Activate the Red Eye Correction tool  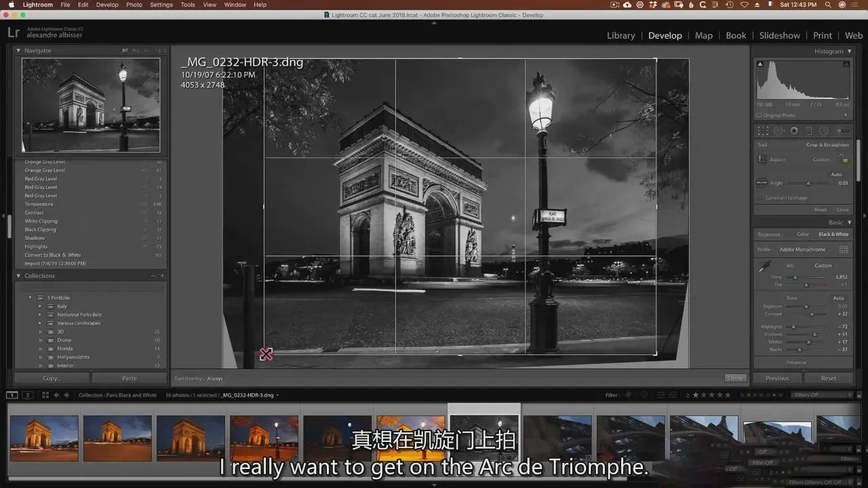(793, 131)
